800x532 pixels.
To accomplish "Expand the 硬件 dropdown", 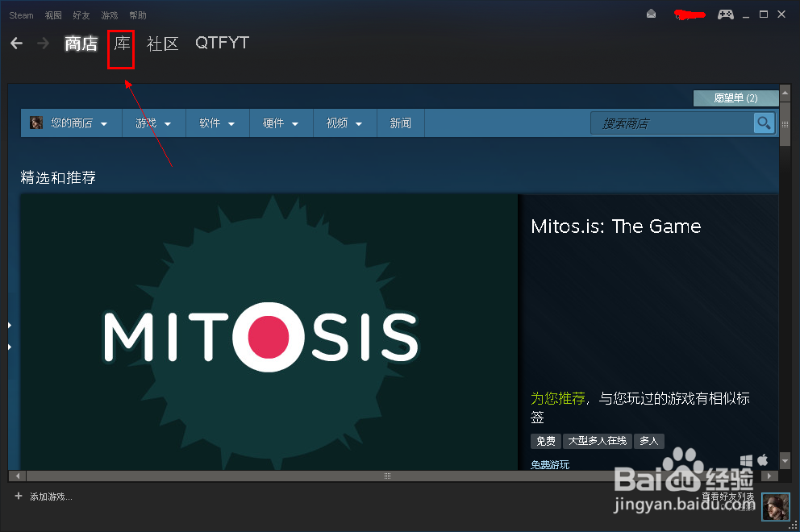I will coord(281,123).
